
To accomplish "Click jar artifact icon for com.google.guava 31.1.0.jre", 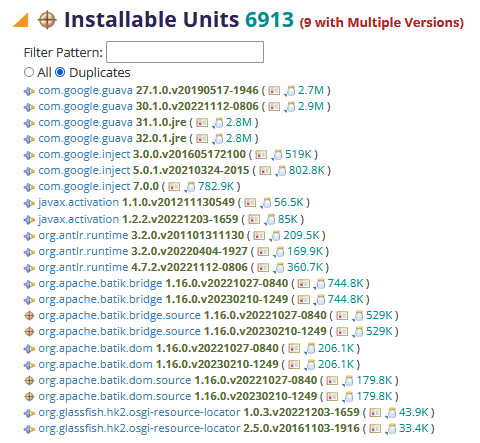I will pos(218,123).
